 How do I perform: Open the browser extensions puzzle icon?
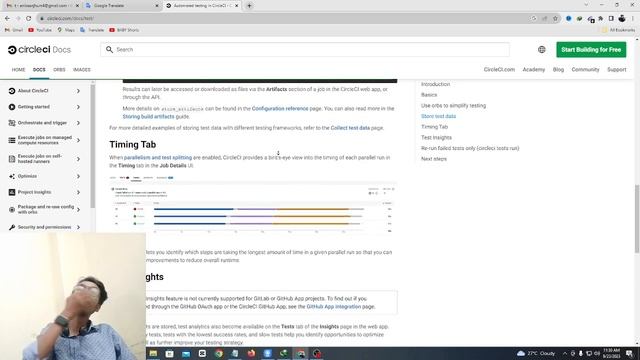point(600,18)
